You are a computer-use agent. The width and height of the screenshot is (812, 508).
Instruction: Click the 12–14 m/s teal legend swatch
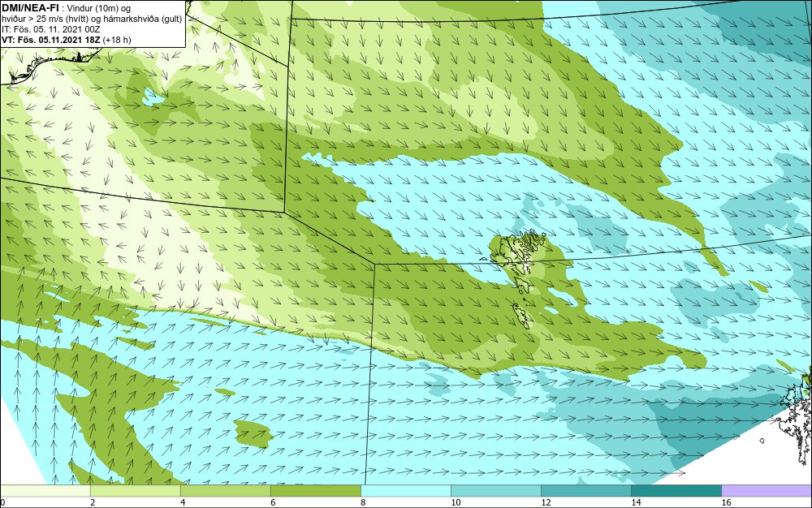click(585, 491)
